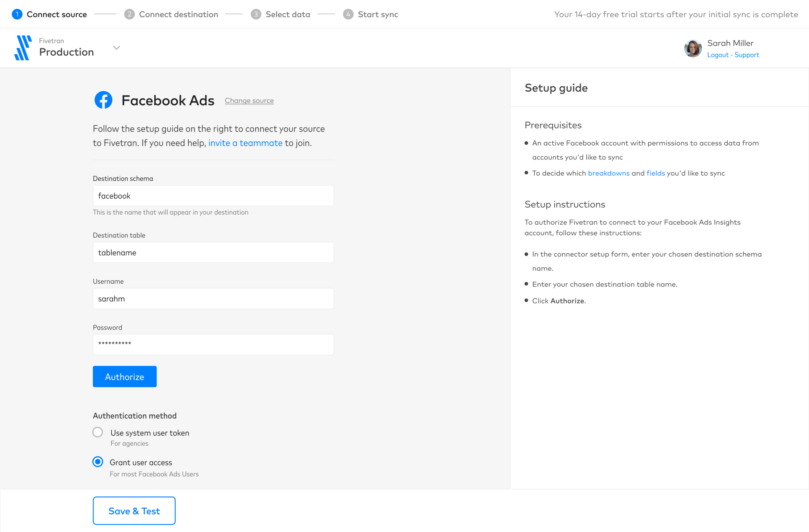The width and height of the screenshot is (809, 532).
Task: Go to Connect destination step
Action: [x=178, y=14]
